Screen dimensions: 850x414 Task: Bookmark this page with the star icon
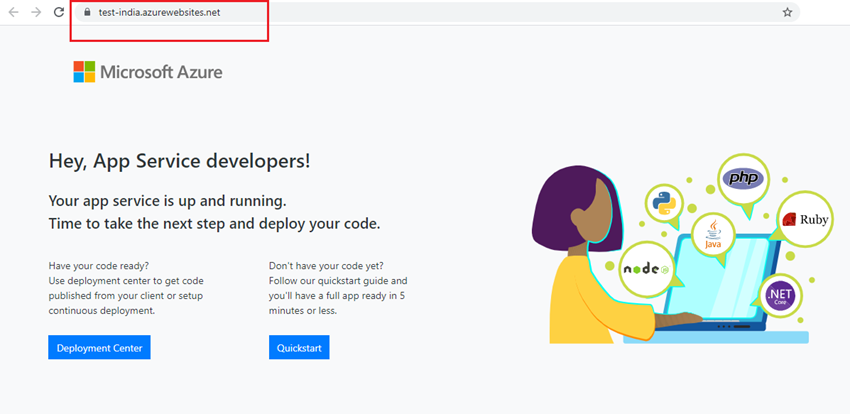[787, 12]
